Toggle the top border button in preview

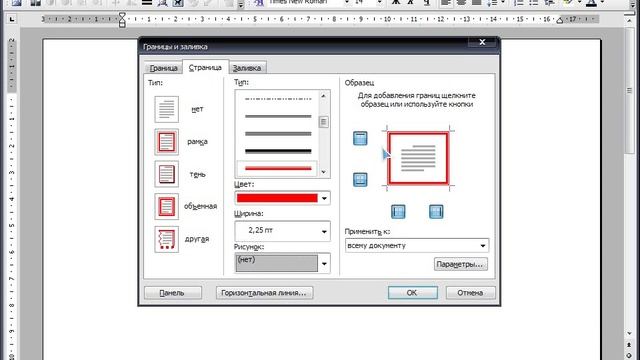[x=360, y=138]
